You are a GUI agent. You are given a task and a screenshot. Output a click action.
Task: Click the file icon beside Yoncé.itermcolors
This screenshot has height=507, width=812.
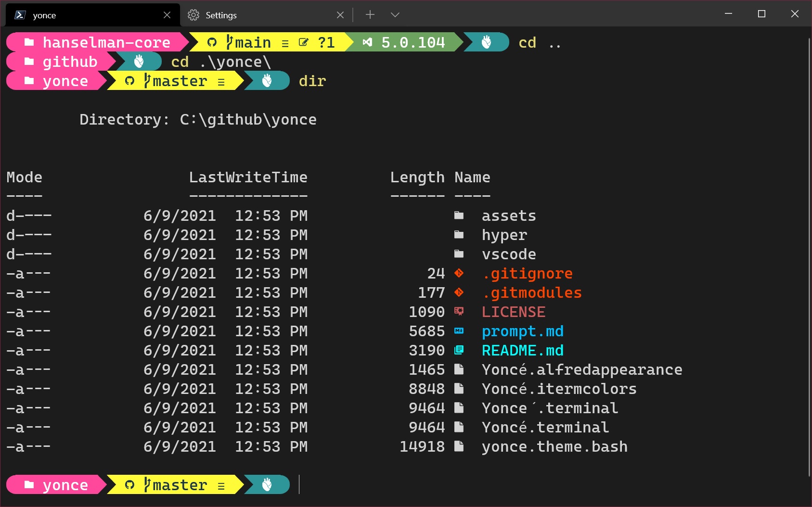pyautogui.click(x=459, y=389)
